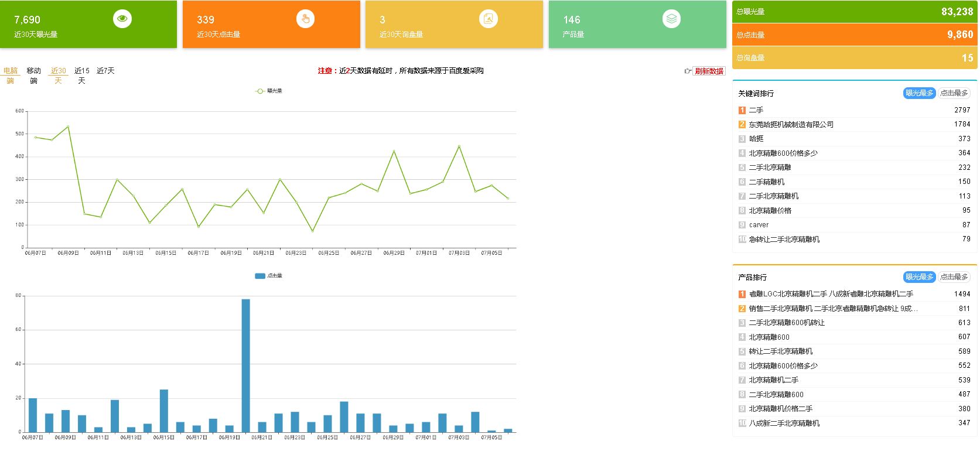Open the keyword 东莞哈挺机械制造有限公司
980x451 pixels.
point(791,125)
